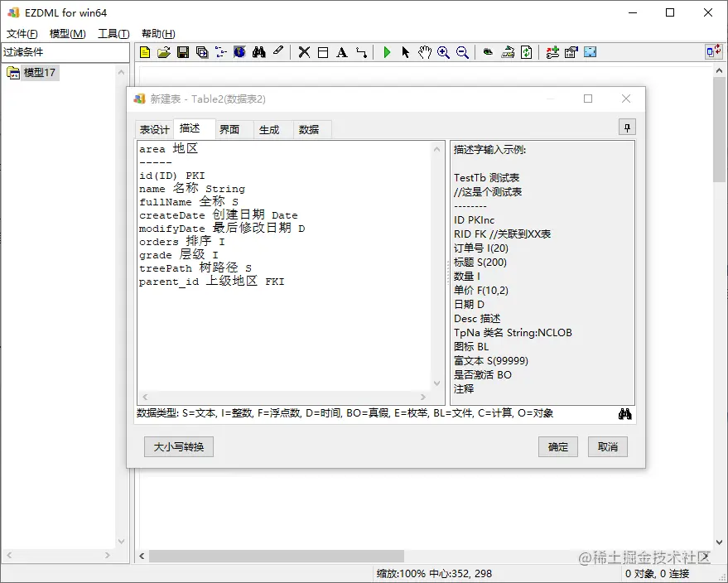This screenshot has height=583, width=728.
Task: Click the import database toolbar icon
Action: [x=508, y=52]
